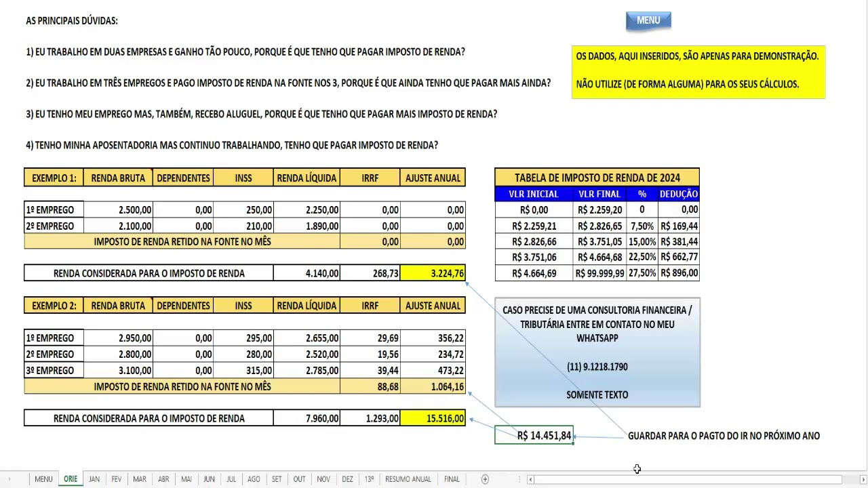Switch to the OUT sheet tab
The width and height of the screenshot is (868, 488).
[299, 479]
